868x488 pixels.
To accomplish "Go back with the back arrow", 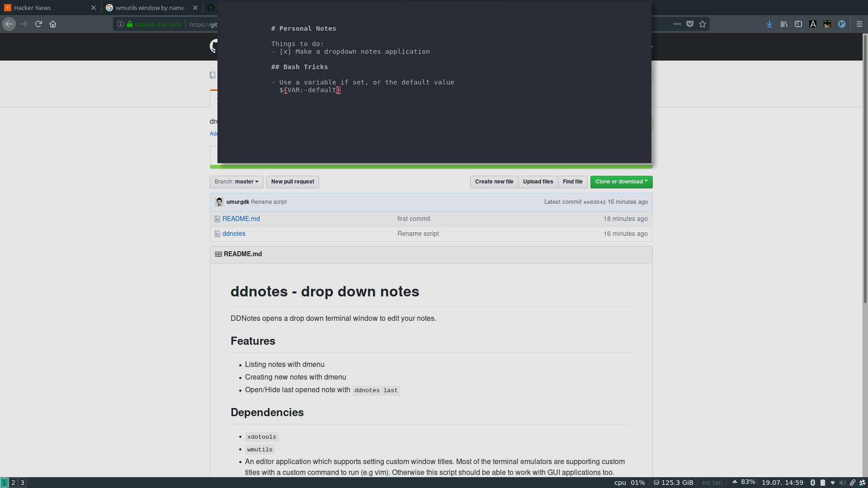I will 9,24.
